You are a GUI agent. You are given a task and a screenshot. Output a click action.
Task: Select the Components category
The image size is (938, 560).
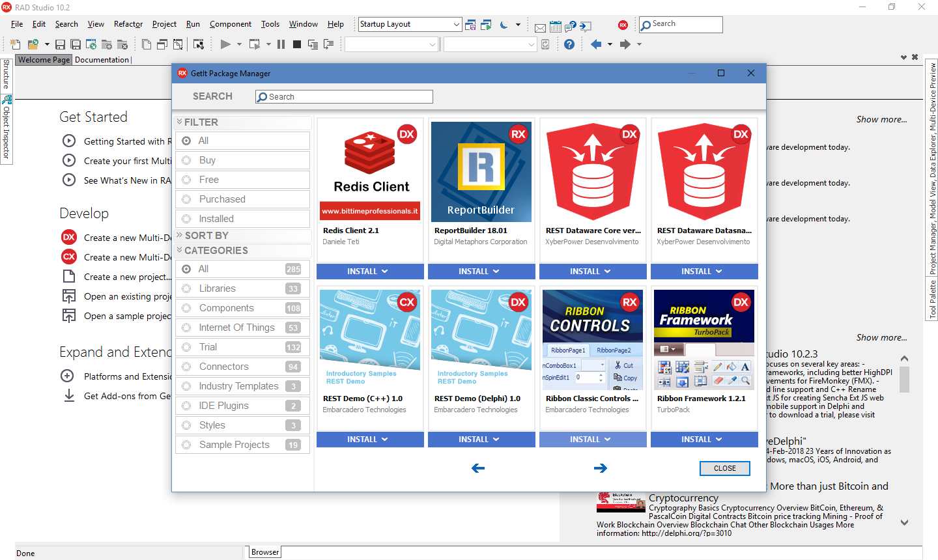(242, 308)
